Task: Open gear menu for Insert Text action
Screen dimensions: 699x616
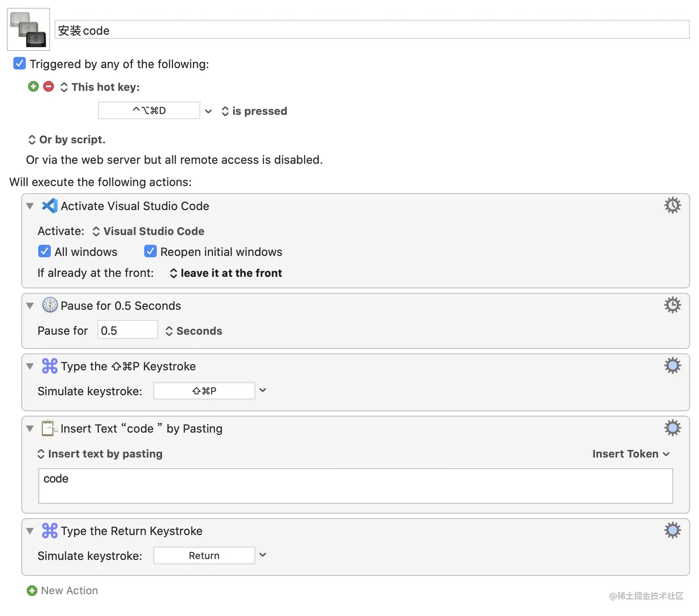Action: pos(673,428)
